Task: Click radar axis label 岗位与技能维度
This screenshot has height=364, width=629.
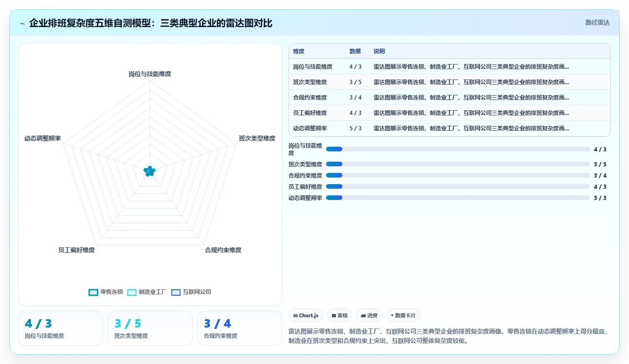Action: 150,74
